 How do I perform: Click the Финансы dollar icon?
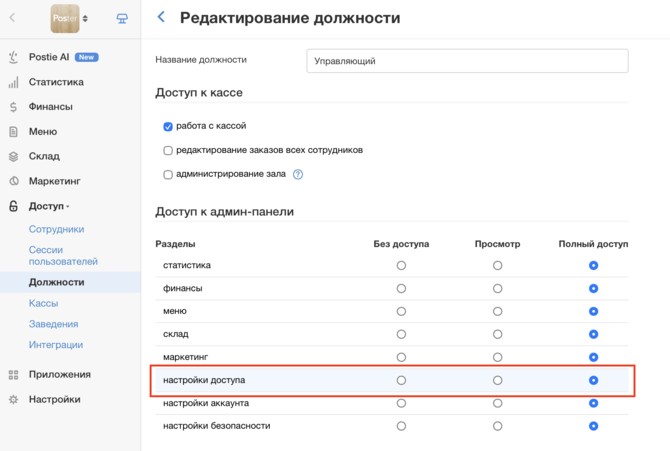click(x=13, y=107)
